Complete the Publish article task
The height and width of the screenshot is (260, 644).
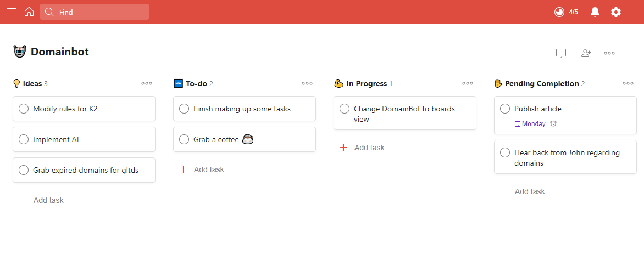[x=505, y=109]
